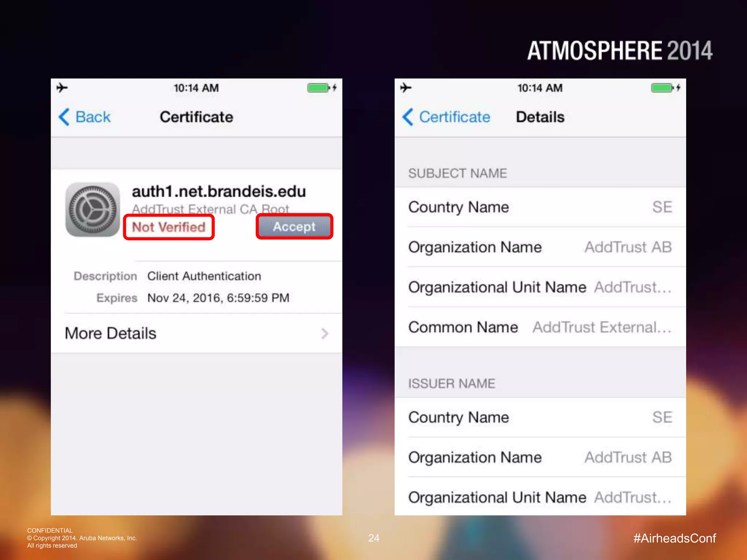The image size is (747, 560).
Task: Click the ATMOSPHERE 2014 slide title
Action: (620, 51)
